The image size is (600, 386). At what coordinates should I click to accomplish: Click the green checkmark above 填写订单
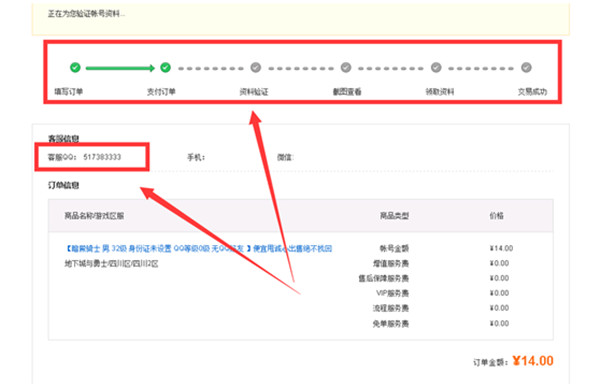(x=75, y=68)
